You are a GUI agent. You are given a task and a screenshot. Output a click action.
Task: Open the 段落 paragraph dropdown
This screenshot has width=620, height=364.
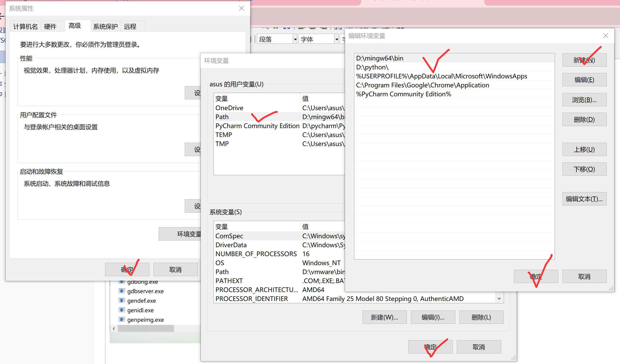tap(295, 39)
